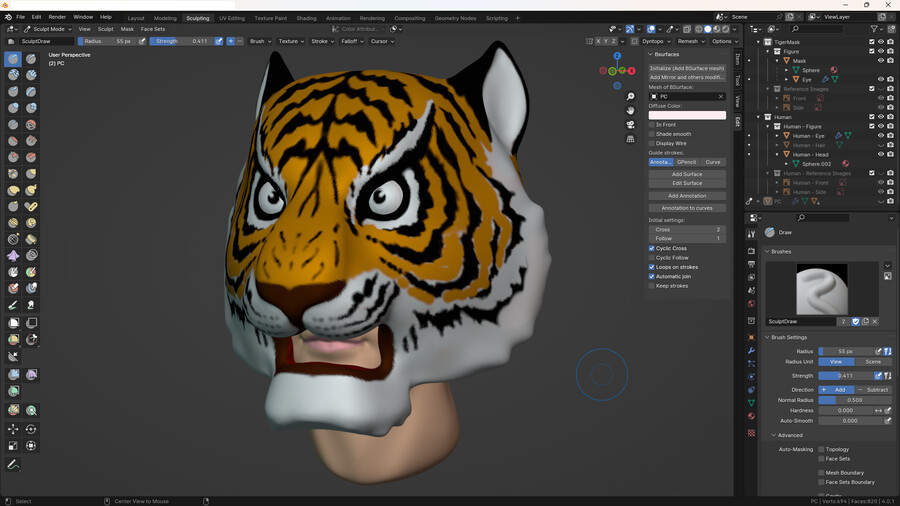This screenshot has width=900, height=506.
Task: Toggle camera view icon in viewport
Action: [x=630, y=125]
